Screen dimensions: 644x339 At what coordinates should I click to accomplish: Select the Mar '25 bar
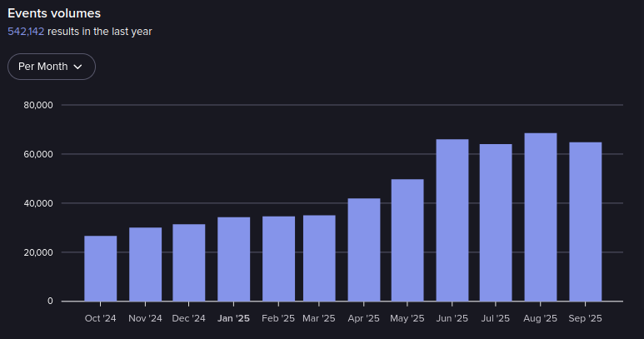(x=319, y=258)
